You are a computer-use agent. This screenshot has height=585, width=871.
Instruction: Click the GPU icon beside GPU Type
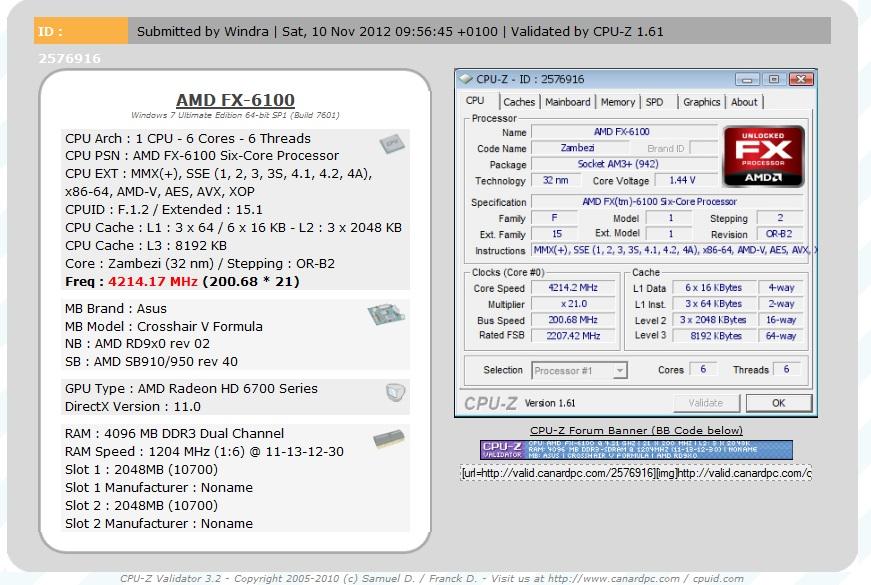click(x=395, y=392)
